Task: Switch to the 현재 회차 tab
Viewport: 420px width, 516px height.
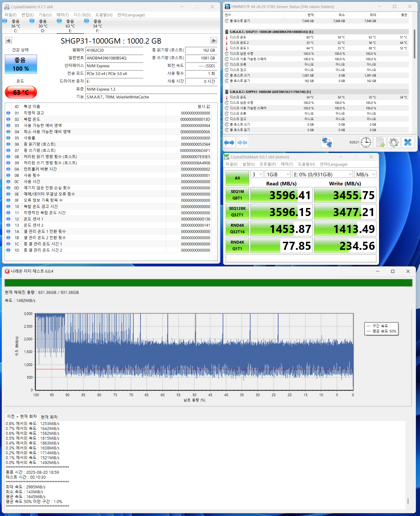Action: 49,417
